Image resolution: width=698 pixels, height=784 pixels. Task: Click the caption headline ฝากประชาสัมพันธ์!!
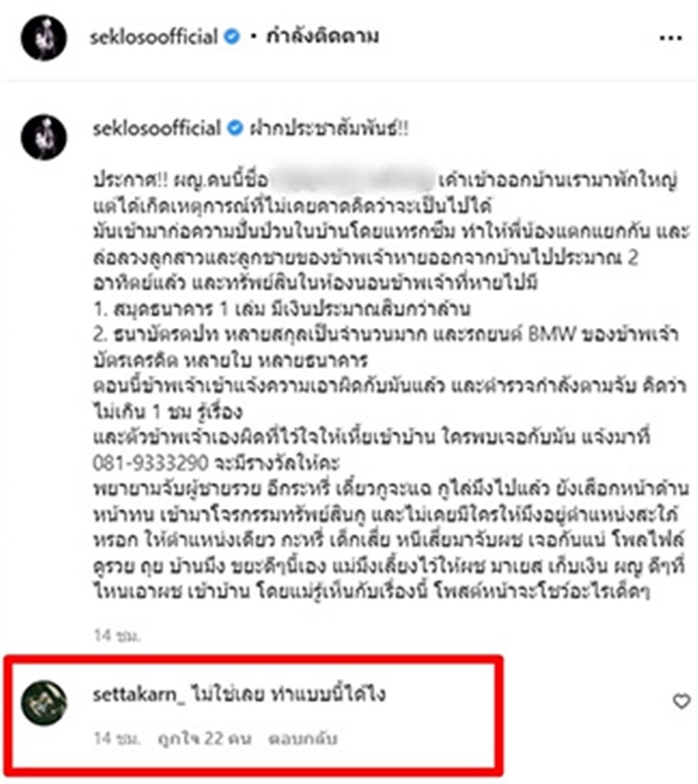tap(329, 129)
